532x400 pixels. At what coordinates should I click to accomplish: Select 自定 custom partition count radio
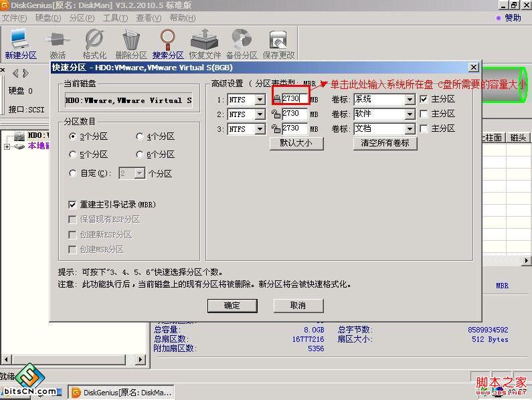click(72, 173)
